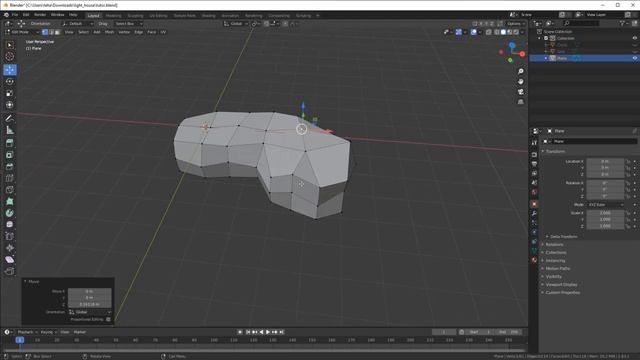Screen dimensions: 640x360
Task: Switch to UV Editing workspace tab
Action: [x=158, y=16]
